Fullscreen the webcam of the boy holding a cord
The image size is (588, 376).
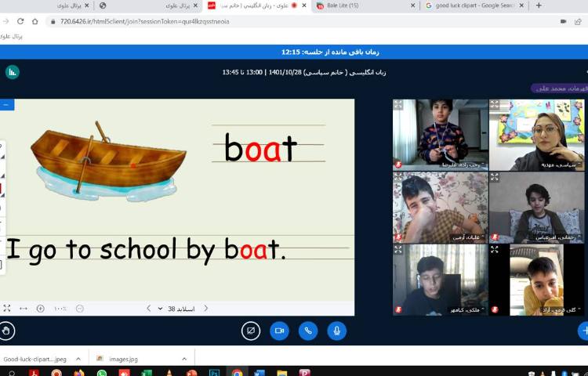pyautogui.click(x=398, y=104)
